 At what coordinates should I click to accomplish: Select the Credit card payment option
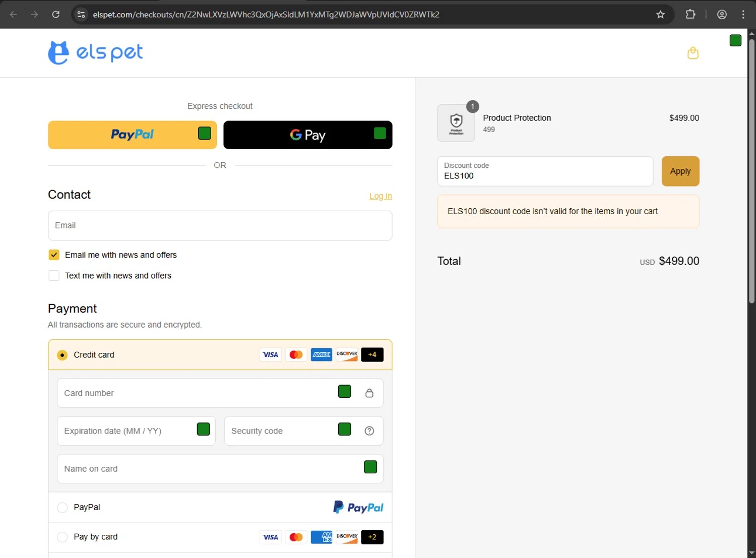coord(62,355)
